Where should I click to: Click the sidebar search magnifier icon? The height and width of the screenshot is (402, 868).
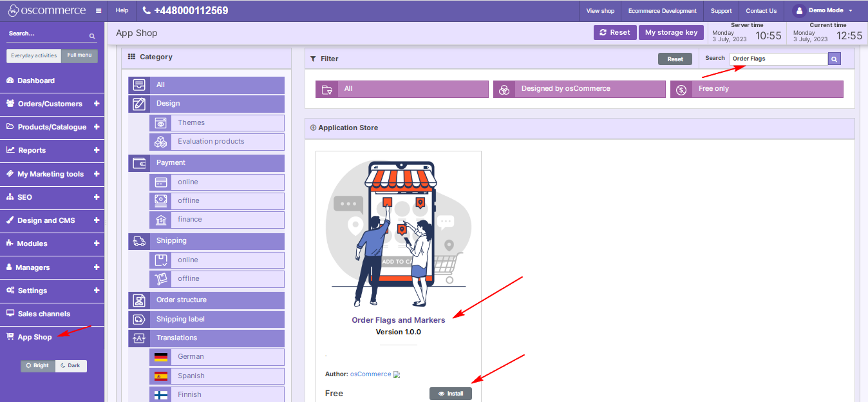[x=92, y=37]
